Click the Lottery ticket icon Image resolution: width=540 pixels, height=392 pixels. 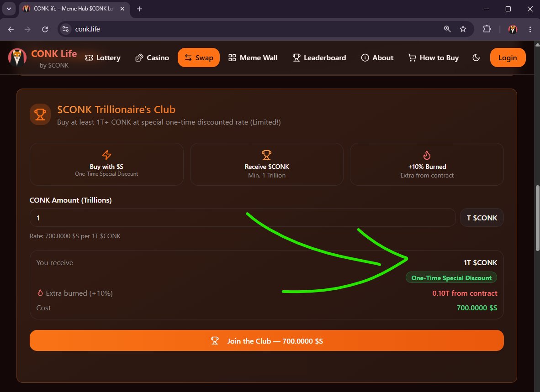coord(89,58)
